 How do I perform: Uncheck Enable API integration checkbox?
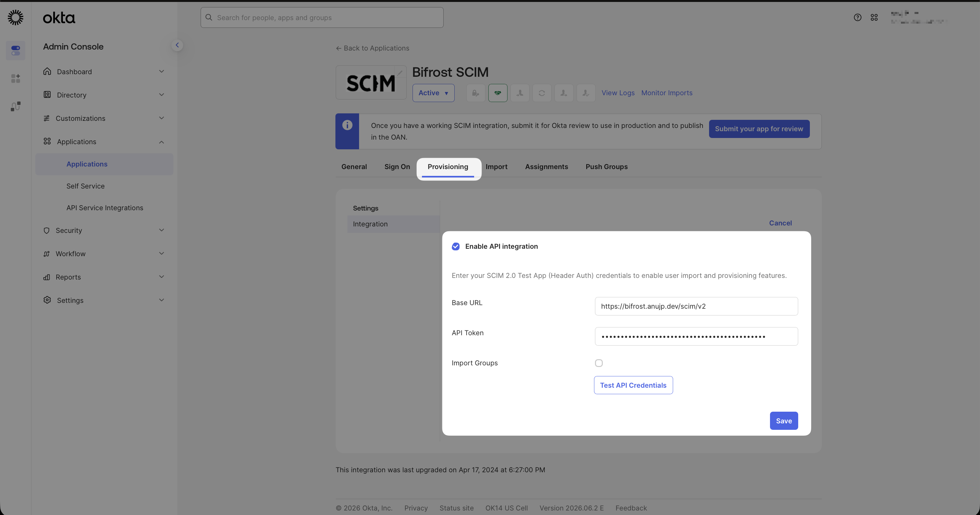click(x=456, y=246)
